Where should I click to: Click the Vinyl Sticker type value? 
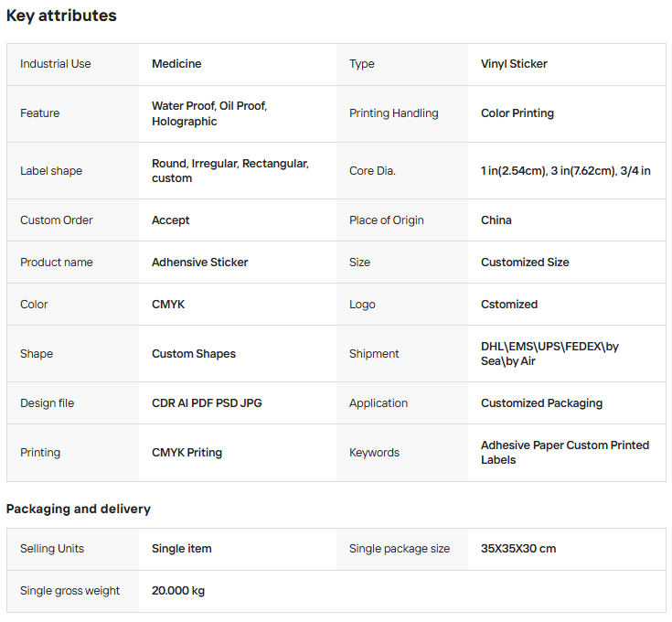coord(514,64)
